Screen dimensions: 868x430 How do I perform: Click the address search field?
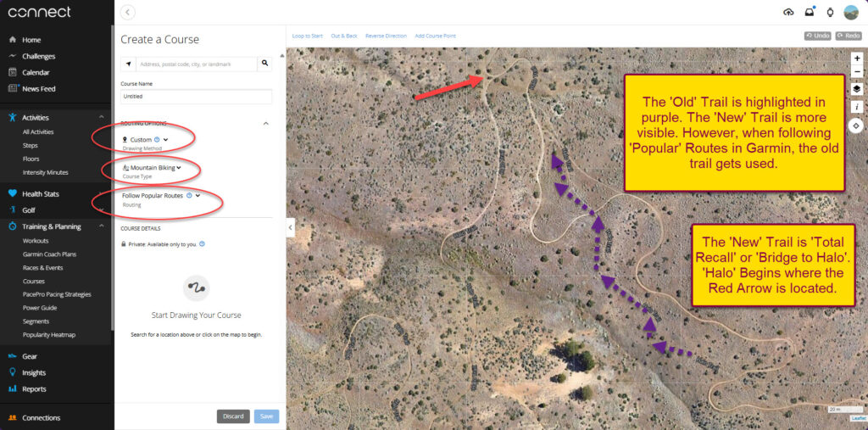(197, 64)
